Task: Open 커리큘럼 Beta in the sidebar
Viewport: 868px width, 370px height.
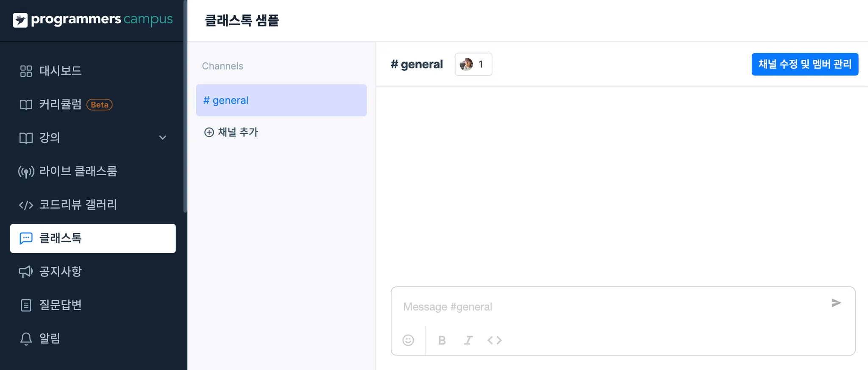Action: point(60,104)
